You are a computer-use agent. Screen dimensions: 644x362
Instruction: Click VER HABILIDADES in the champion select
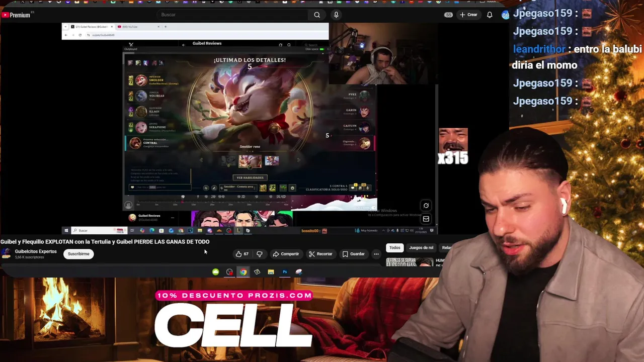point(250,177)
